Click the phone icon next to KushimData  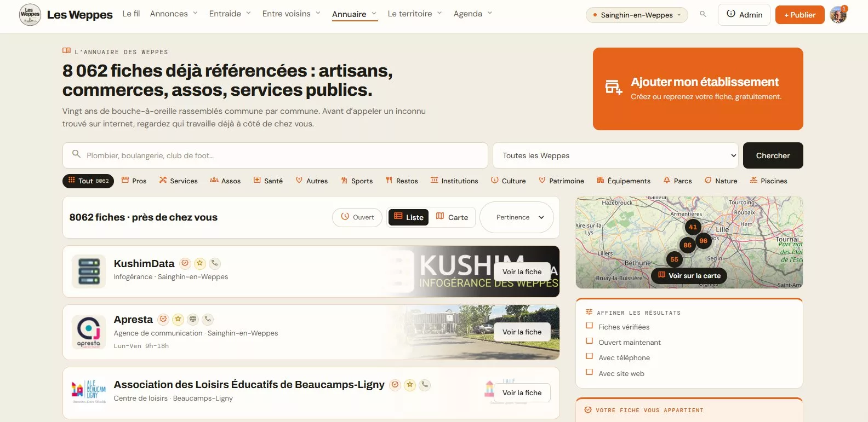(215, 263)
